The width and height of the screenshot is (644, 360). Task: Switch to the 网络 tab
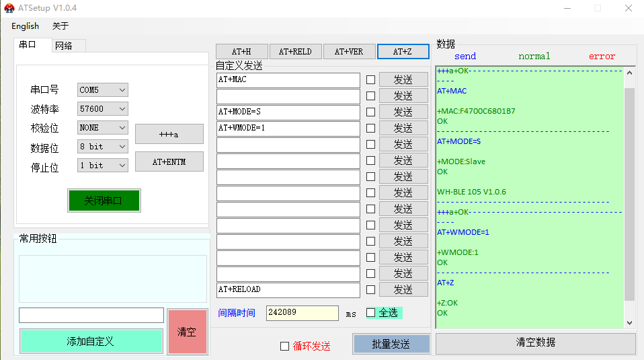coord(64,46)
